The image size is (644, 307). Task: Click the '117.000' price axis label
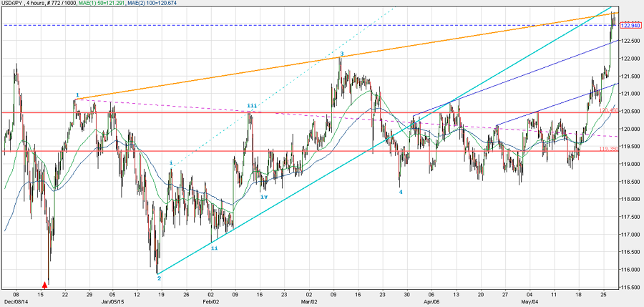pyautogui.click(x=630, y=234)
